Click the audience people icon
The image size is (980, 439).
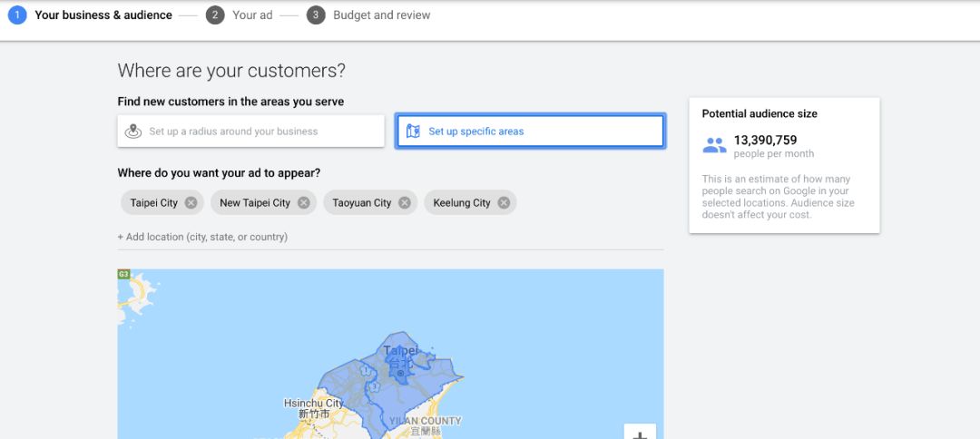(x=714, y=145)
